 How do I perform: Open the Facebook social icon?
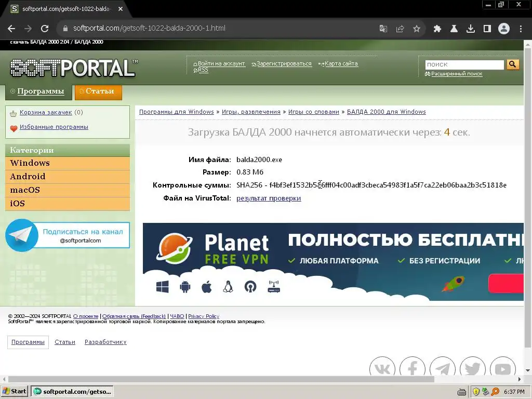coord(412,367)
